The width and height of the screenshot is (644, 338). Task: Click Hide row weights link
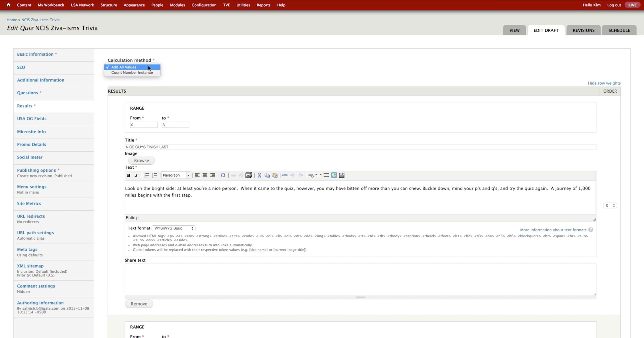point(604,83)
